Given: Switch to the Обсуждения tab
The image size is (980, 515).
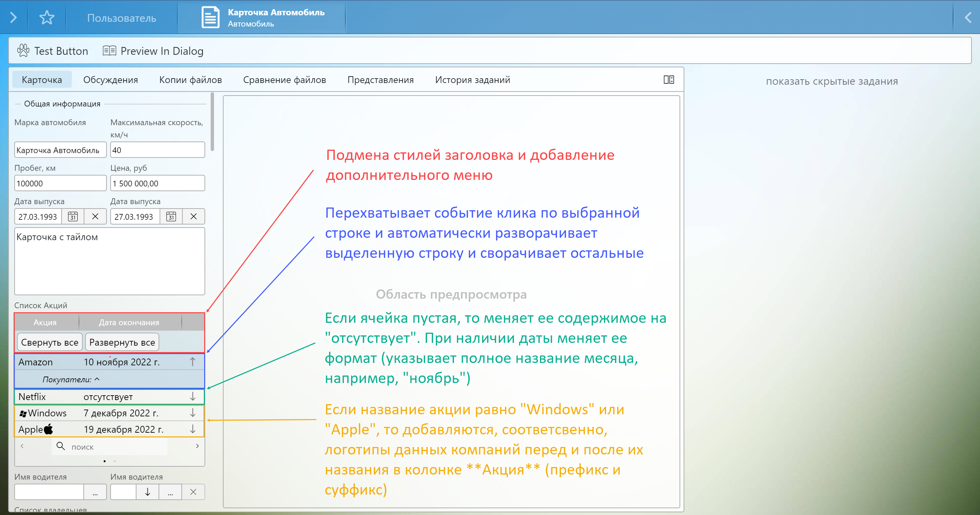Looking at the screenshot, I should pyautogui.click(x=110, y=80).
